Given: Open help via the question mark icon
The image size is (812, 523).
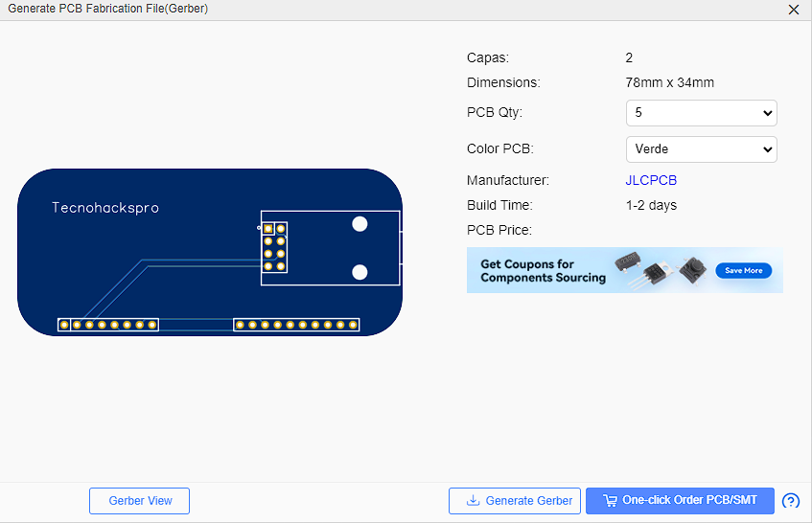Looking at the screenshot, I should point(791,501).
